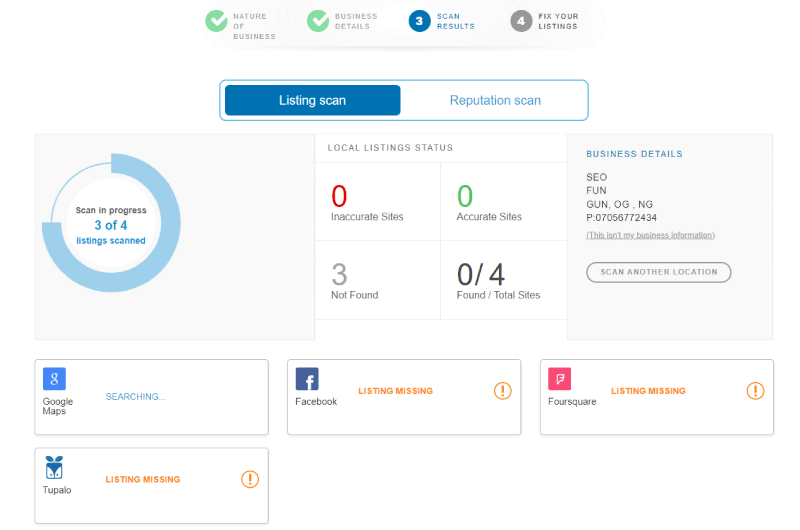Viewport: 800px width, 530px height.
Task: Click the Foursquare logo icon
Action: (559, 378)
